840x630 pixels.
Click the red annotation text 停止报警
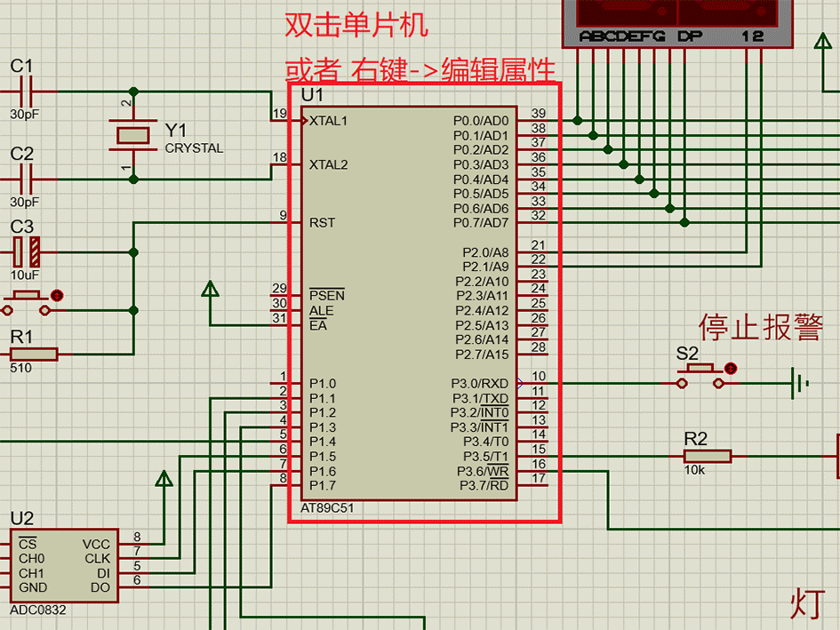(759, 329)
